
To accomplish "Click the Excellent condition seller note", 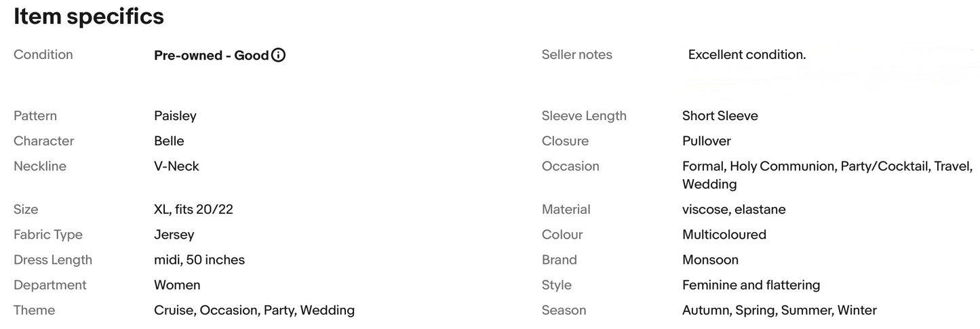I will [x=747, y=55].
